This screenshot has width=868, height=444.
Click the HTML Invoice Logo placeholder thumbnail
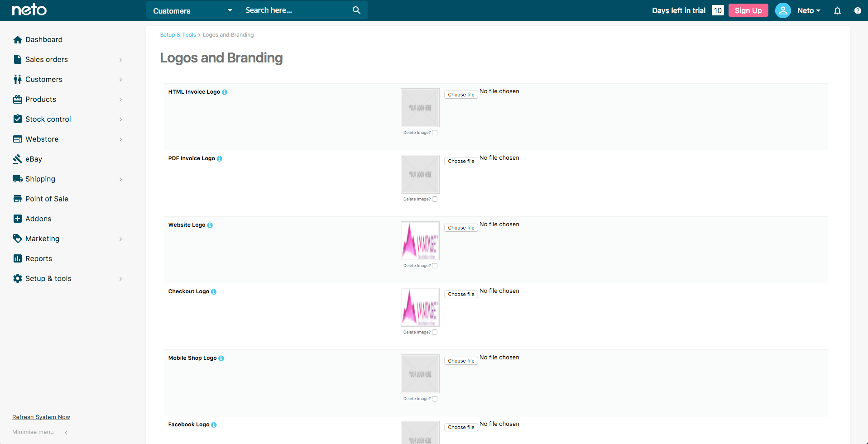420,108
